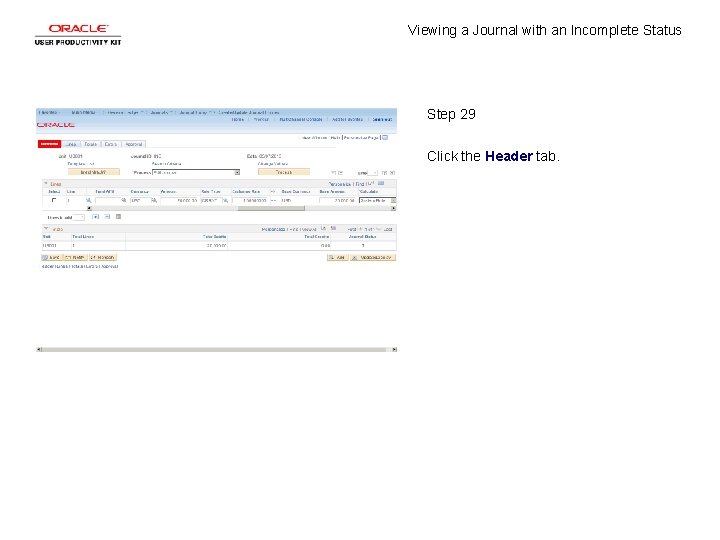Click the Currency input field on line 1
This screenshot has height=540, width=720.
click(141, 201)
